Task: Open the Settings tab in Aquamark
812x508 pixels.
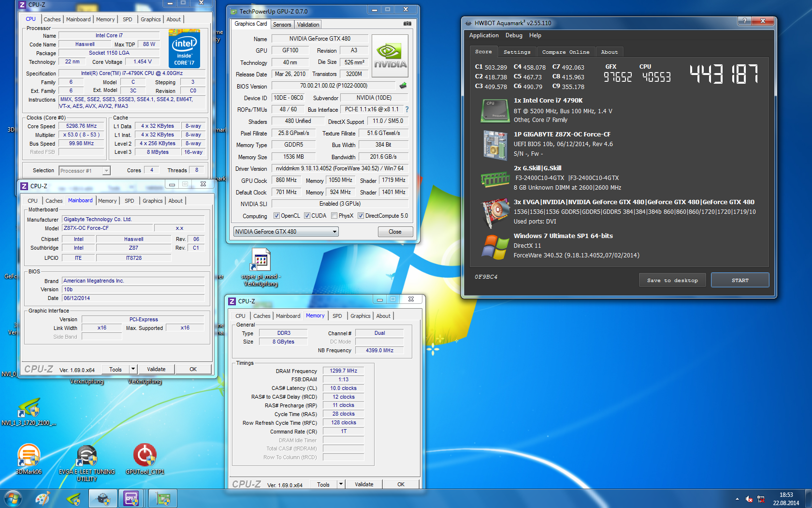Action: click(x=517, y=52)
